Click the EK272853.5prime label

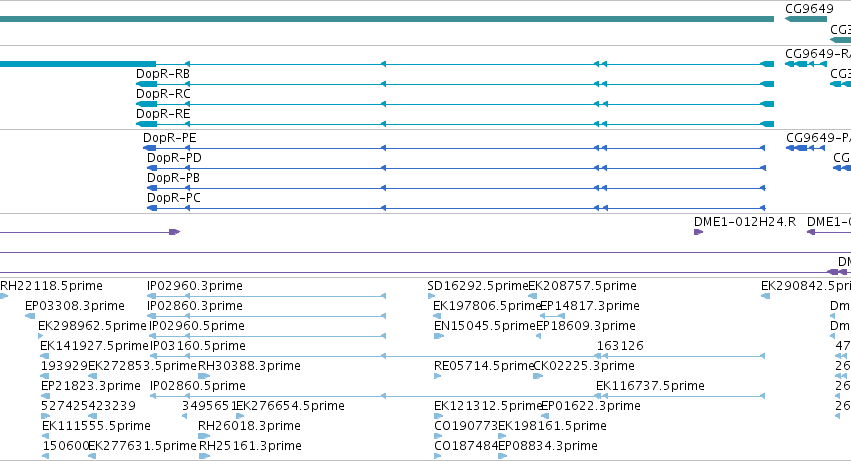click(x=142, y=367)
